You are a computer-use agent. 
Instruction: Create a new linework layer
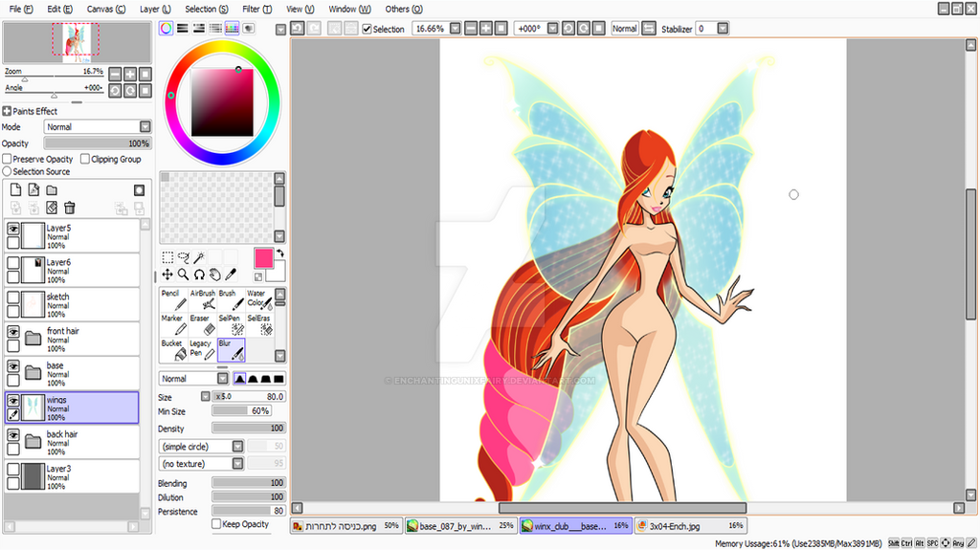click(33, 190)
